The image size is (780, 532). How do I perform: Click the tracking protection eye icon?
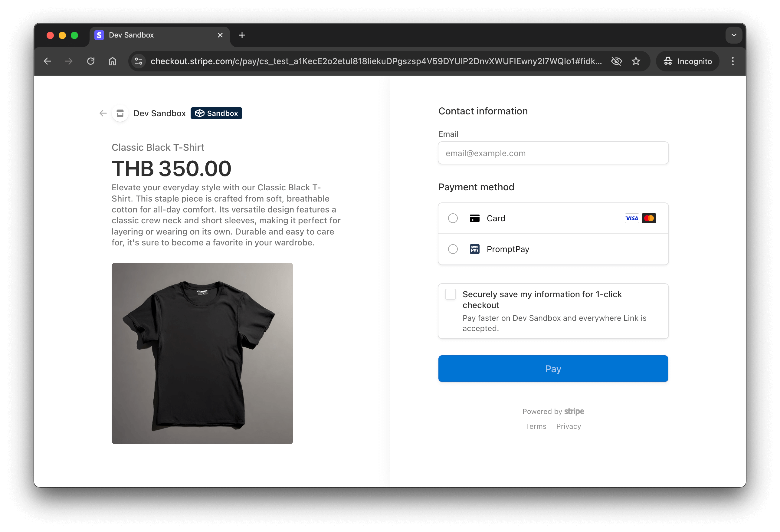pos(616,61)
